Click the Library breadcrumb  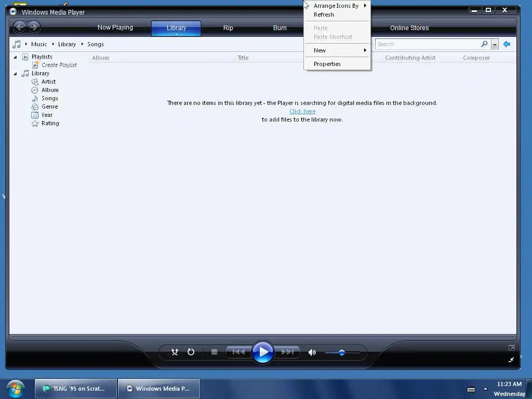(x=67, y=44)
